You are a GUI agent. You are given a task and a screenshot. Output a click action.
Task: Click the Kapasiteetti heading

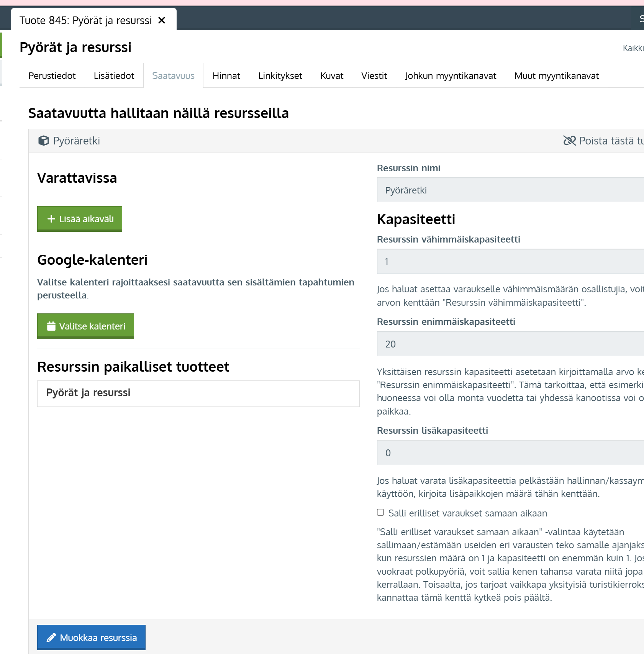tap(416, 220)
